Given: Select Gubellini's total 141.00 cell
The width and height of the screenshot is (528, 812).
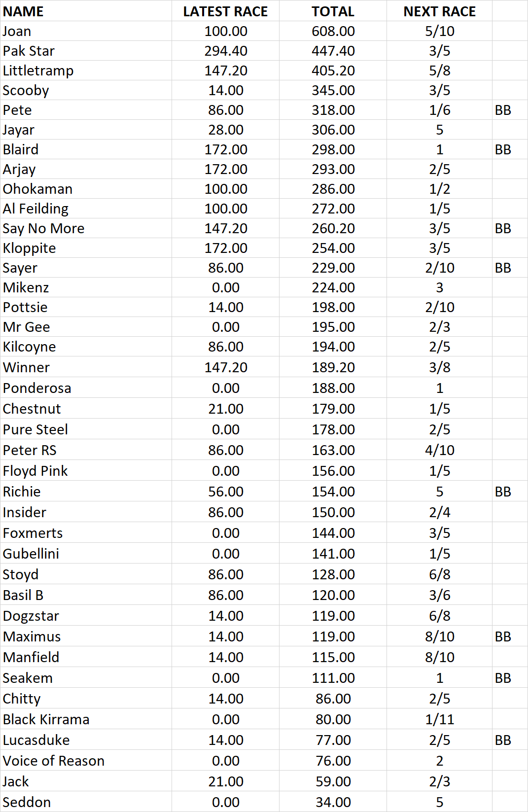Looking at the screenshot, I should (x=333, y=554).
